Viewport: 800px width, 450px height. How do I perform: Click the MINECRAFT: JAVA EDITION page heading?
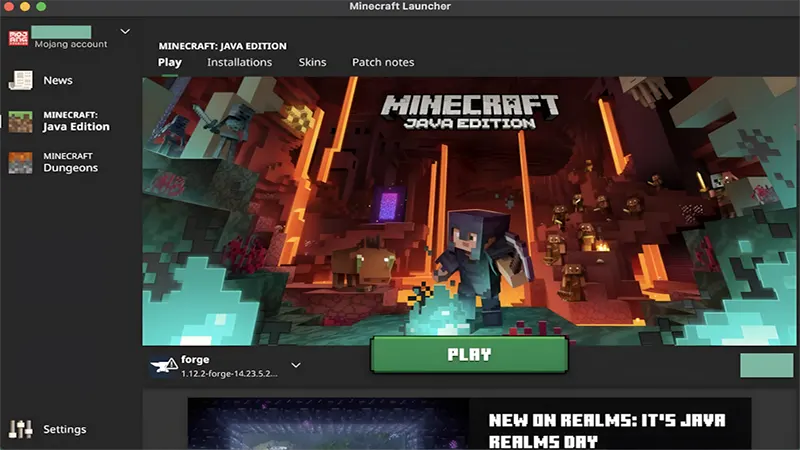click(222, 46)
